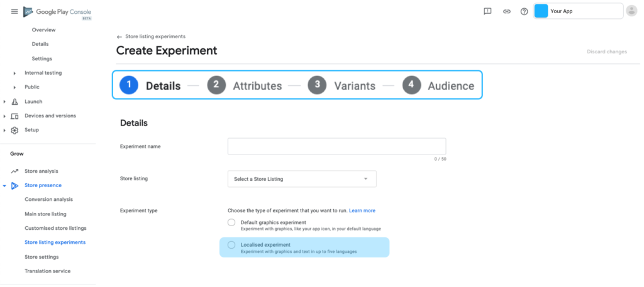Expand the Internal testing tree item
Image resolution: width=644 pixels, height=287 pixels.
point(15,73)
